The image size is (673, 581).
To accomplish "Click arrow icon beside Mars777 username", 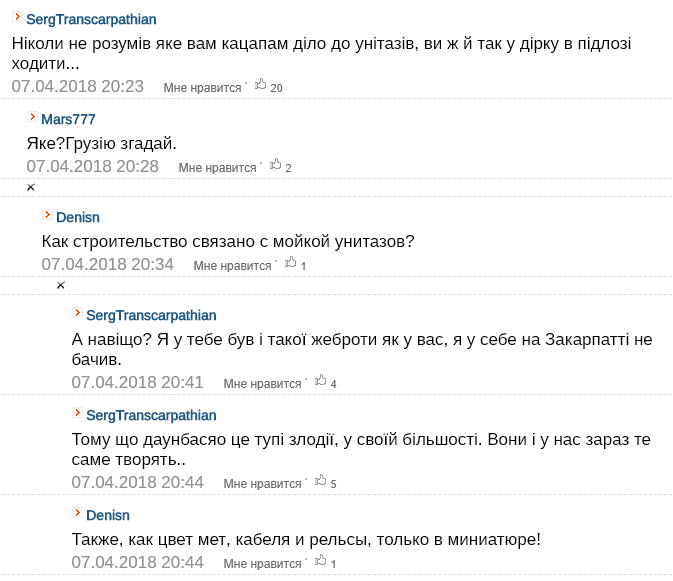I will pos(32,117).
